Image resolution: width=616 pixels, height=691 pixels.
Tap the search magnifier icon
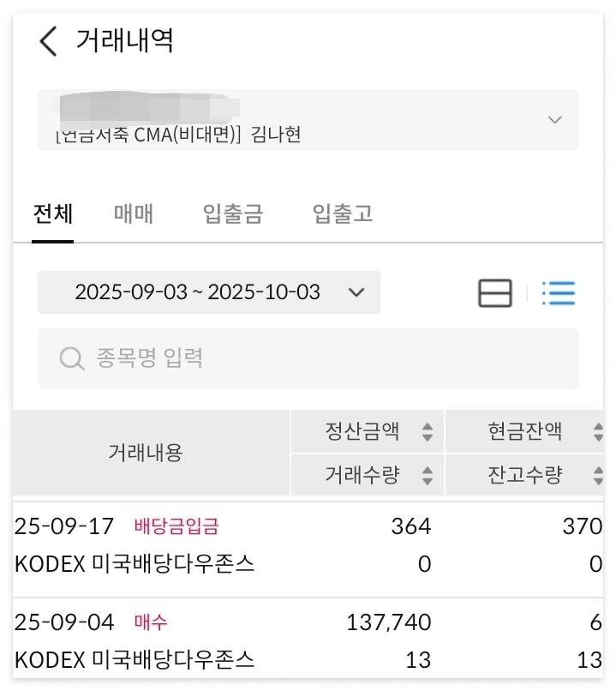click(71, 358)
